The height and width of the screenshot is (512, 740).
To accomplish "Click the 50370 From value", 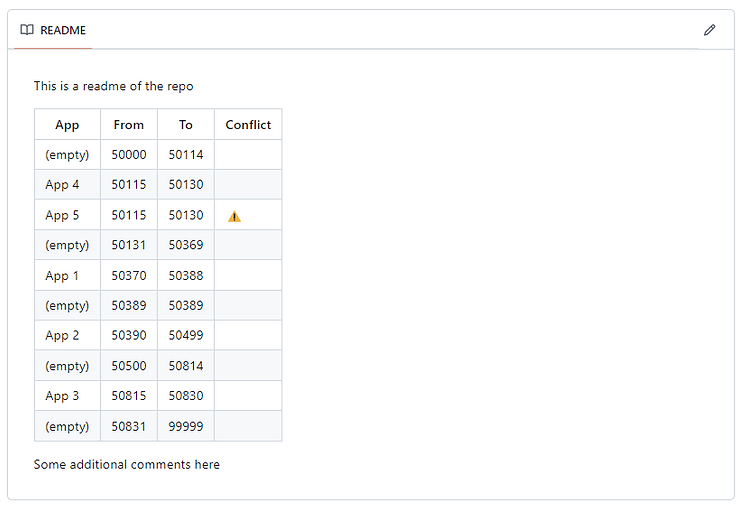I will [129, 276].
